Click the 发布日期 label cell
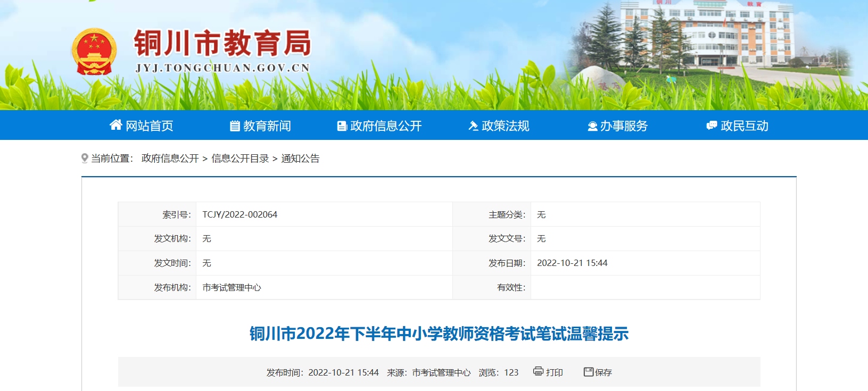The width and height of the screenshot is (868, 391). pyautogui.click(x=492, y=263)
